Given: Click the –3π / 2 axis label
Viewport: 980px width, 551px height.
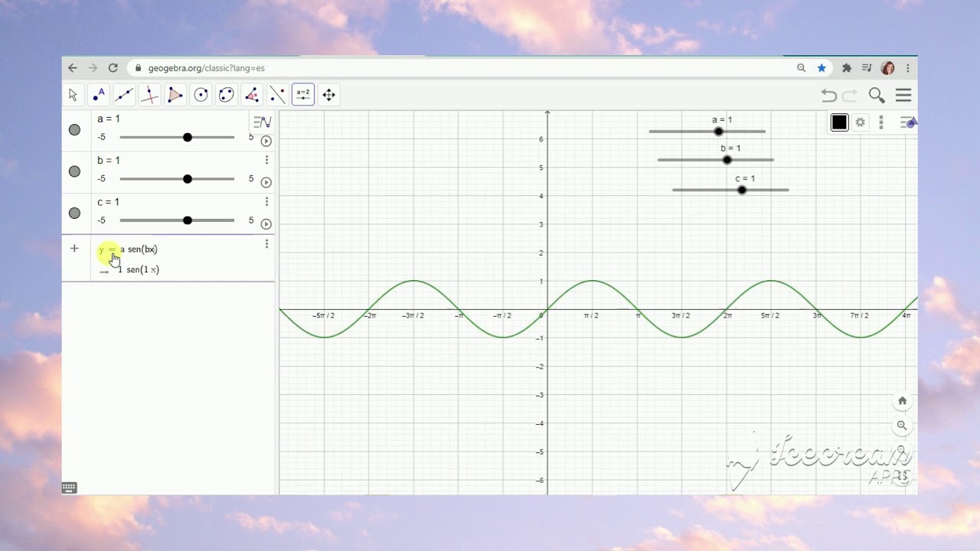Looking at the screenshot, I should tap(412, 315).
